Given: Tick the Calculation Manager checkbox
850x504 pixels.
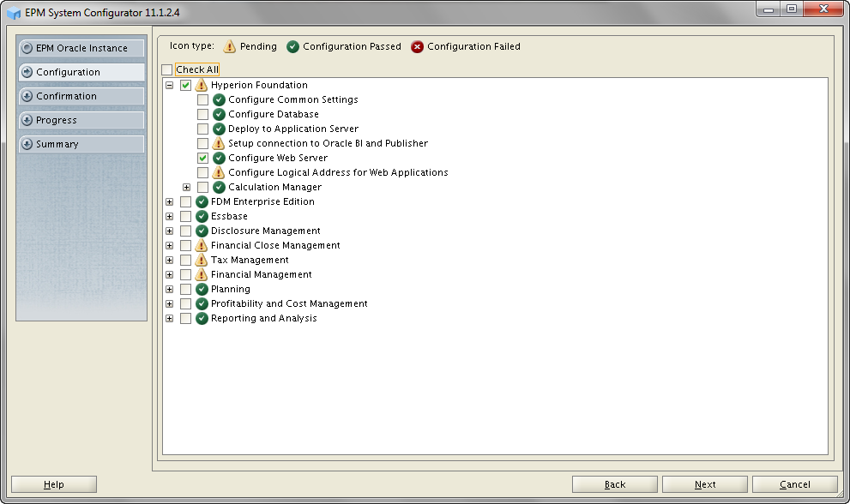Looking at the screenshot, I should pyautogui.click(x=202, y=187).
